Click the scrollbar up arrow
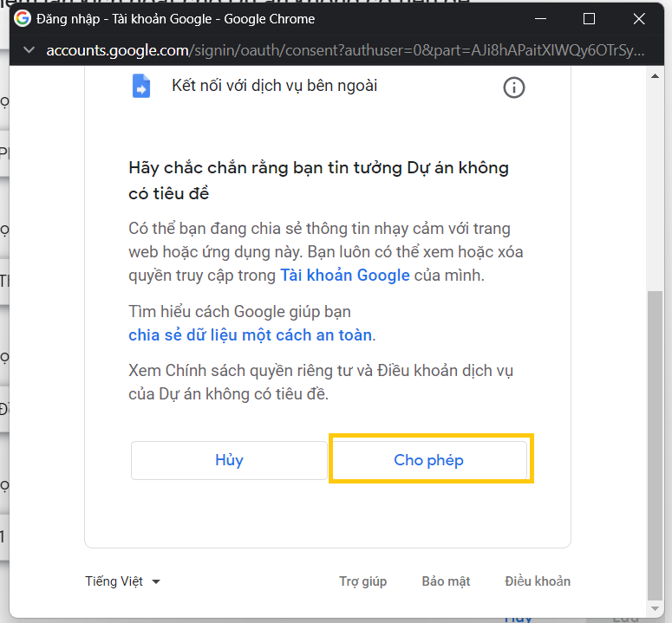672x623 pixels. (655, 76)
